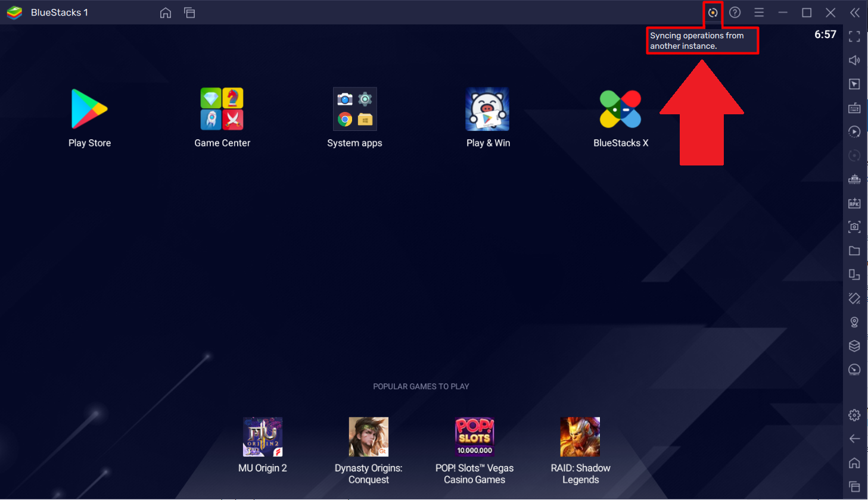Click the dimmed sync operations sidebar icon
The image size is (868, 500).
pyautogui.click(x=854, y=155)
